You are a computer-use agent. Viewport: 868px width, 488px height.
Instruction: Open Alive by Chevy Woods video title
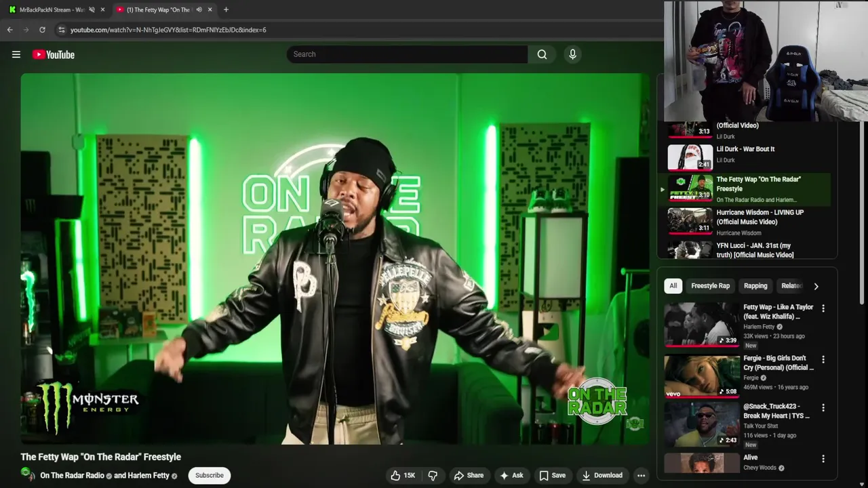[750, 457]
